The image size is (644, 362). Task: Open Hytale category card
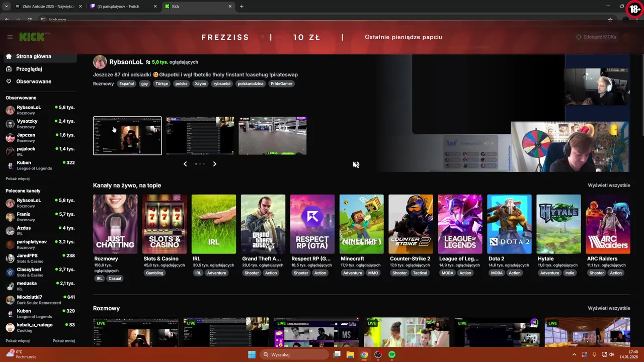pos(559,224)
